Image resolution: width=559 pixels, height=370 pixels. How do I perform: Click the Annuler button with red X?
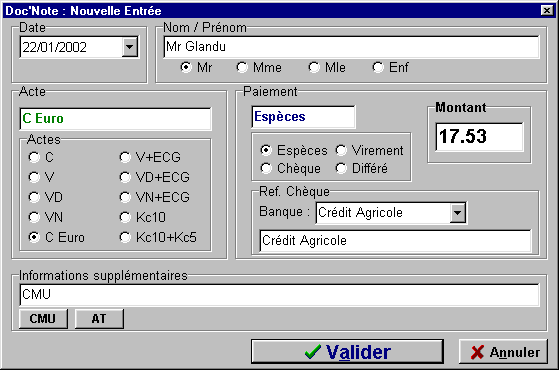(x=503, y=351)
